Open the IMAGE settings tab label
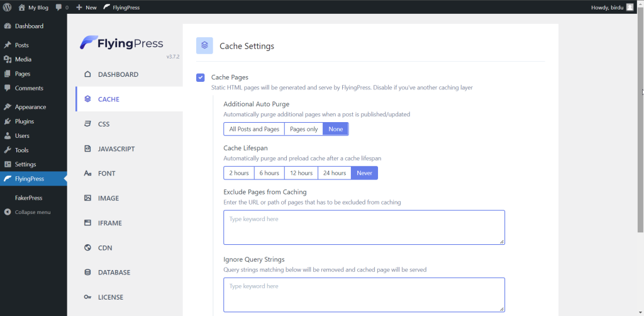Screen dimensions: 644x316 pos(108,198)
